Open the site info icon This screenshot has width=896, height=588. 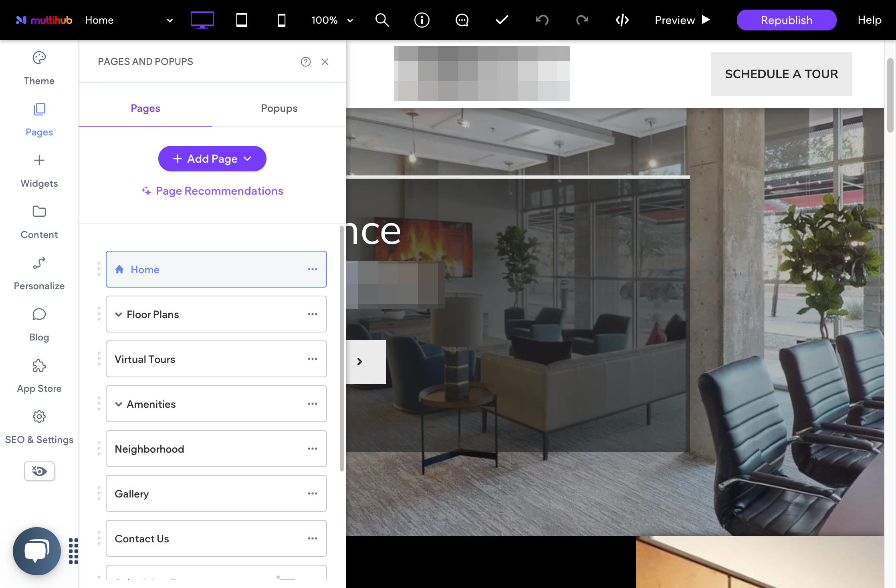tap(422, 20)
